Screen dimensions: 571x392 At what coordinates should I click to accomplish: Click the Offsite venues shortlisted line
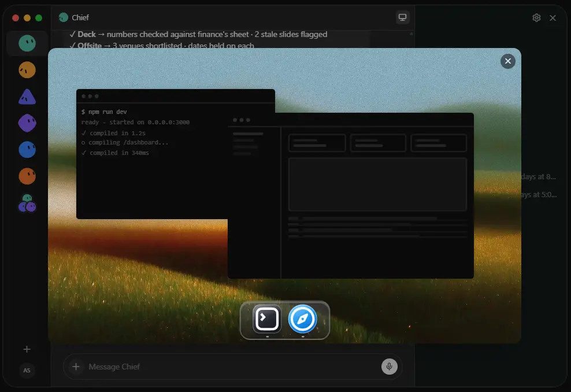coord(162,46)
